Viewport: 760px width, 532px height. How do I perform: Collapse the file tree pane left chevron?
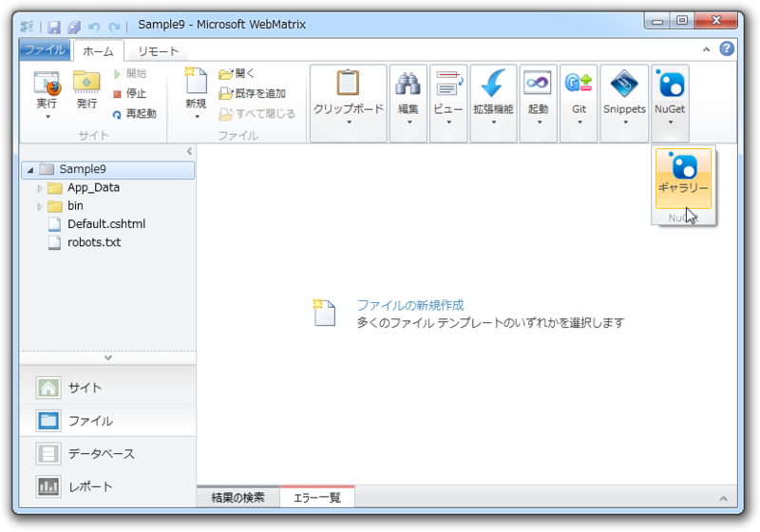pyautogui.click(x=189, y=151)
